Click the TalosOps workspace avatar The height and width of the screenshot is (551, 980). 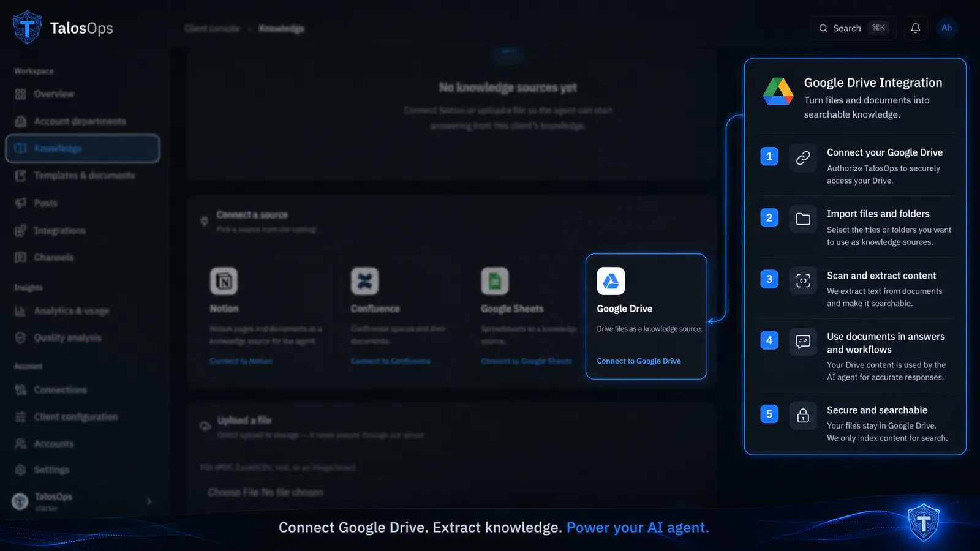pyautogui.click(x=20, y=501)
